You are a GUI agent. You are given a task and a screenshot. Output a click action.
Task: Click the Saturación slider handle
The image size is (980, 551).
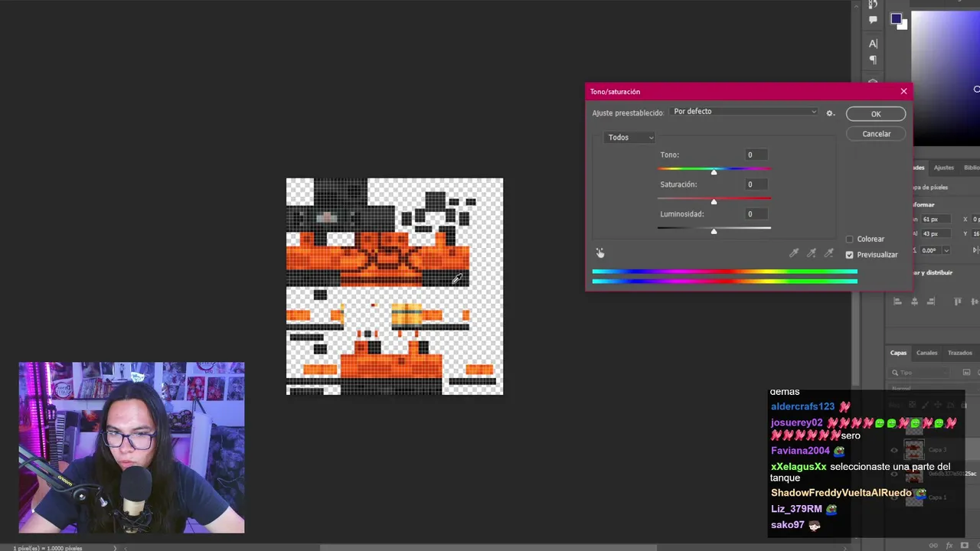714,201
